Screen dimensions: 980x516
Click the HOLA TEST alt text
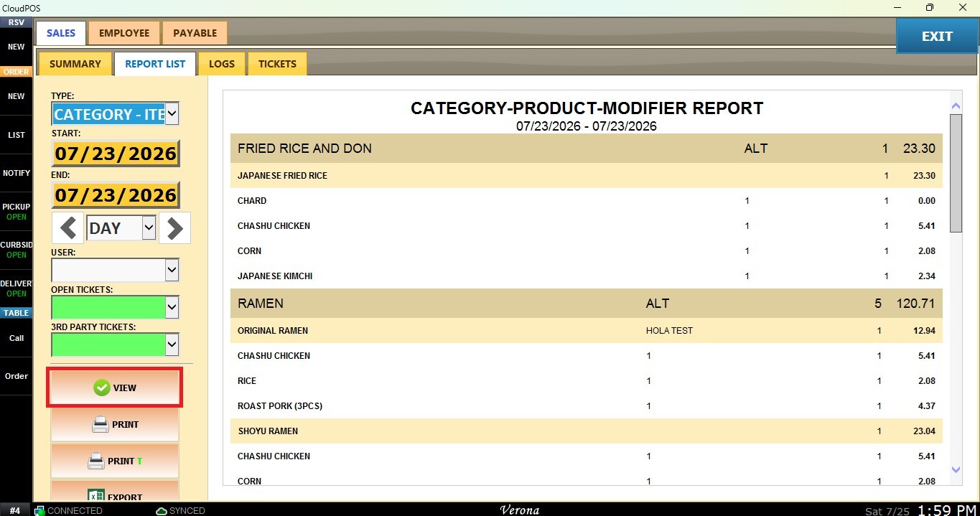click(x=669, y=331)
